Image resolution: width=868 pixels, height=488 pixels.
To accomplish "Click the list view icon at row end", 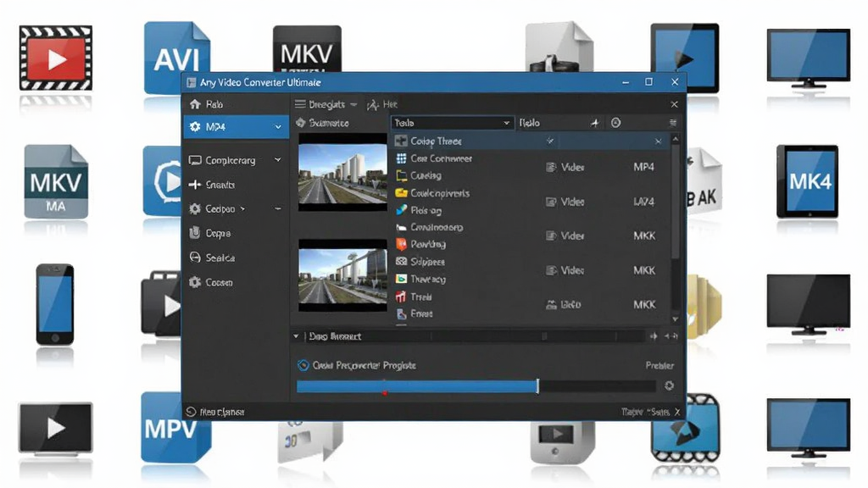I will point(673,123).
